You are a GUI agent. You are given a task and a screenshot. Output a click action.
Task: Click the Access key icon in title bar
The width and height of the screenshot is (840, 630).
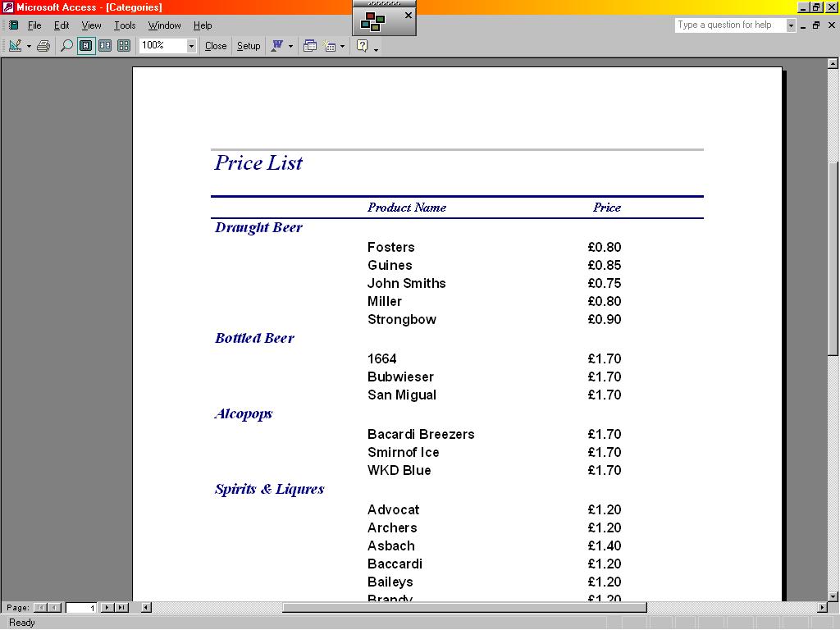pos(7,7)
